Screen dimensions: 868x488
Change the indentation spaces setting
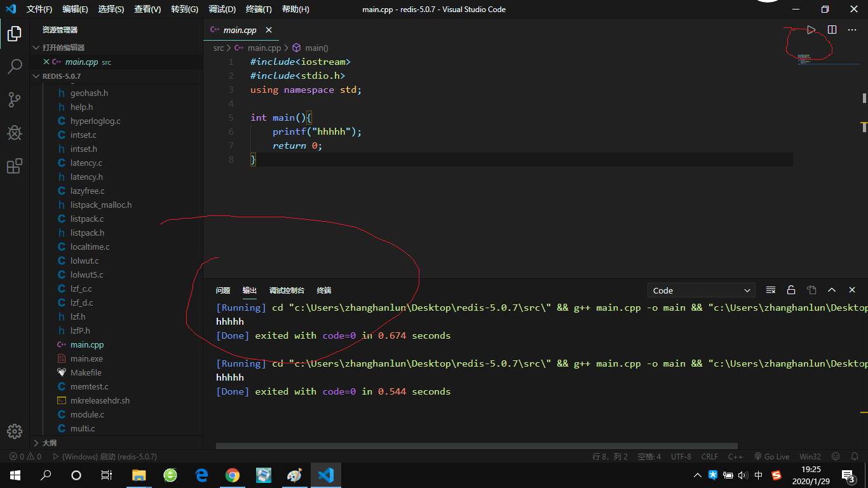pyautogui.click(x=649, y=456)
